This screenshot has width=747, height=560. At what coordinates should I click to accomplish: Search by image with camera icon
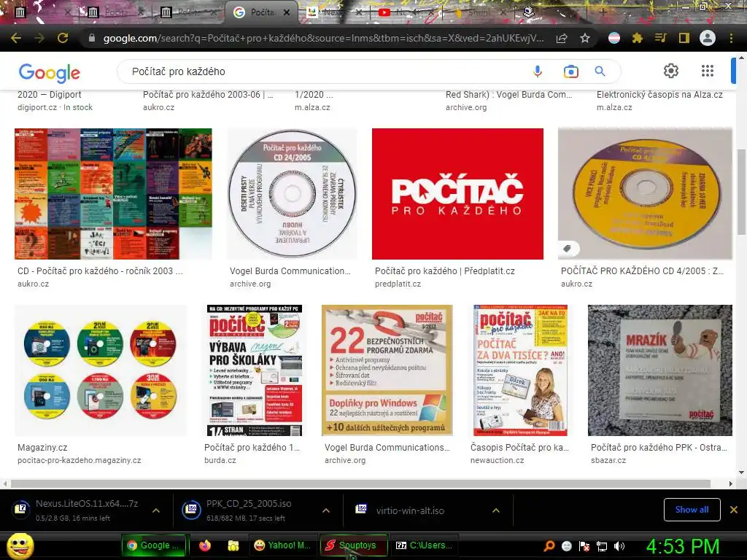tap(570, 71)
